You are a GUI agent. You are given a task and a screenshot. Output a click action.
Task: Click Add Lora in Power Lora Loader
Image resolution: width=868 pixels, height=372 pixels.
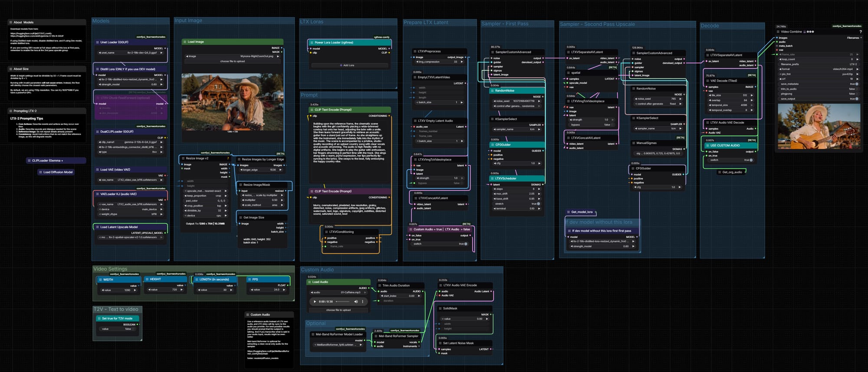[347, 65]
